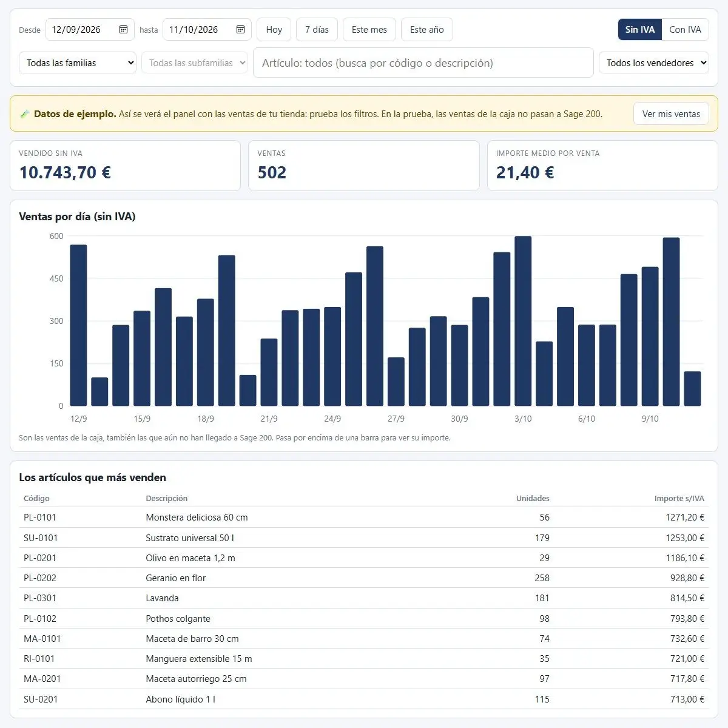Click the 21/9 bar in sales chart

tap(269, 372)
